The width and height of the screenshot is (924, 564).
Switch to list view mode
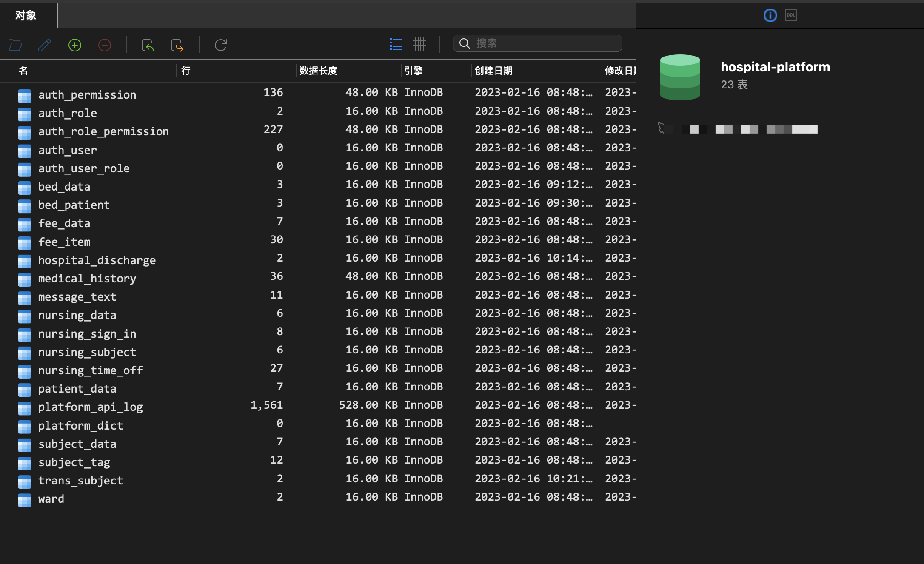click(x=395, y=44)
